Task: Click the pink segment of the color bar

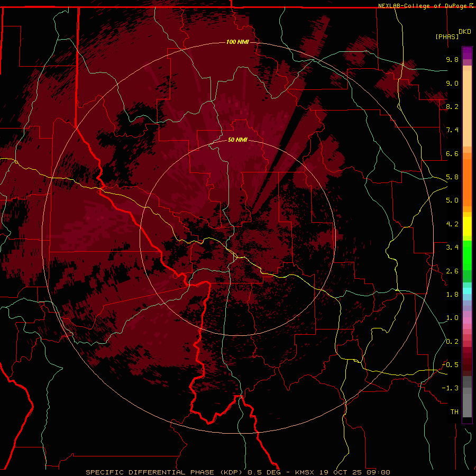Action: [x=467, y=321]
